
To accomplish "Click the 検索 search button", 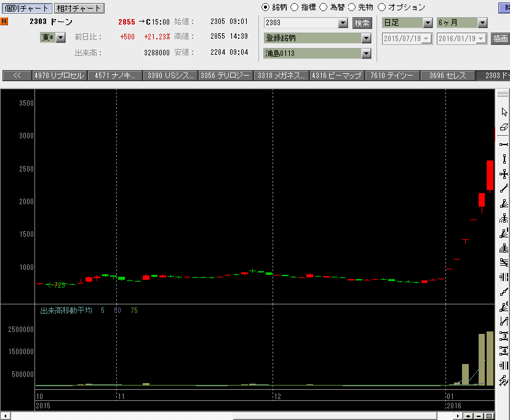I will [362, 23].
